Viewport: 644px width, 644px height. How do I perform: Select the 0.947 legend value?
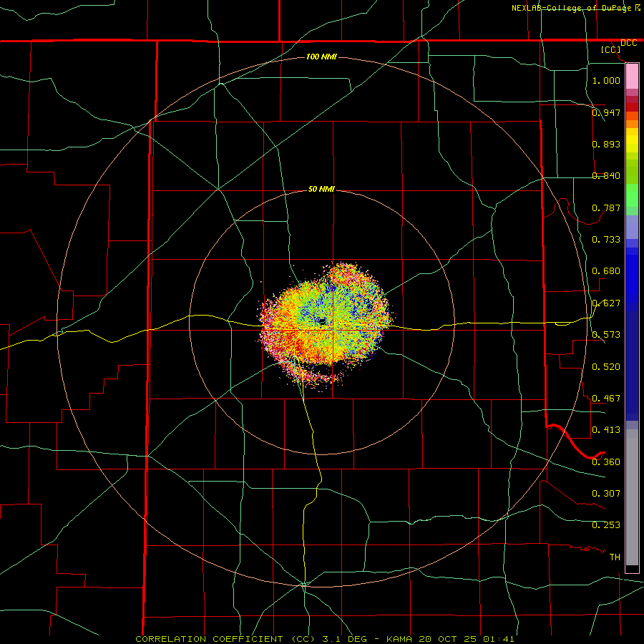click(606, 112)
